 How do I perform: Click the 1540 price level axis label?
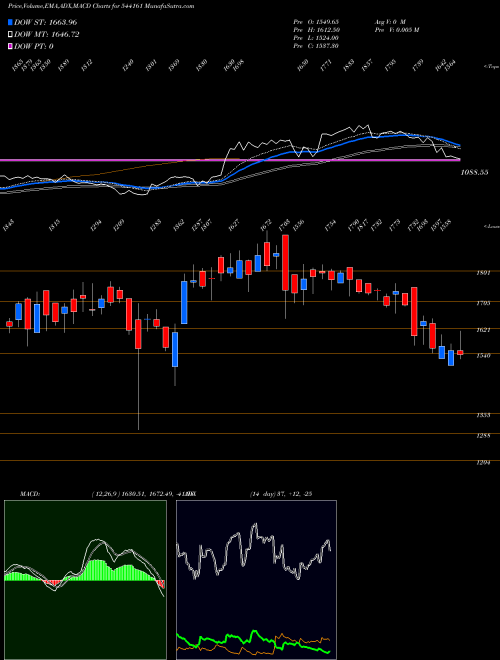(483, 356)
